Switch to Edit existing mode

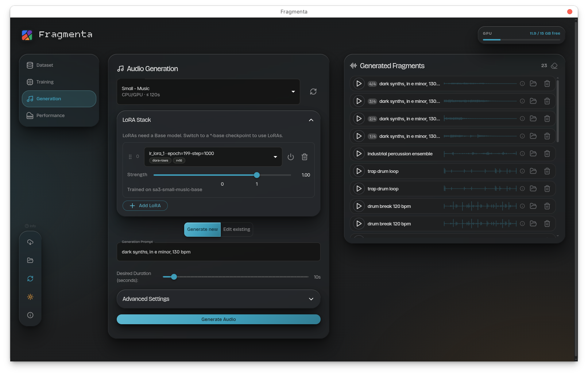pos(237,229)
